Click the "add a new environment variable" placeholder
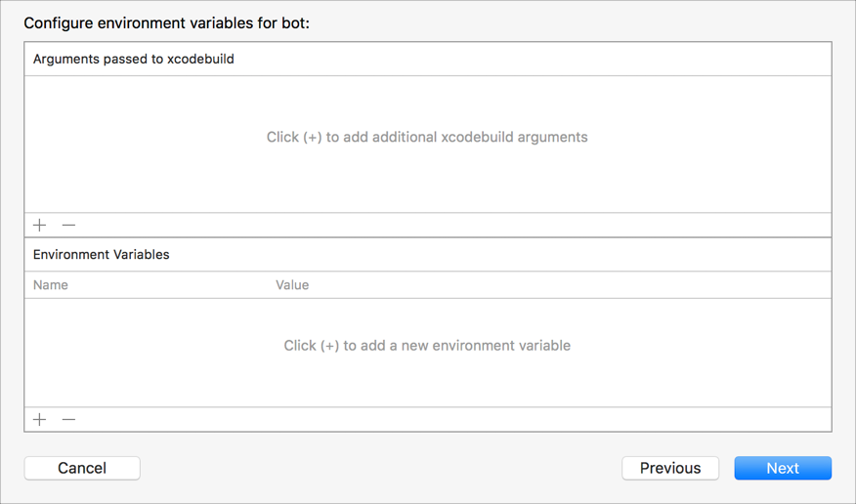 click(x=427, y=346)
